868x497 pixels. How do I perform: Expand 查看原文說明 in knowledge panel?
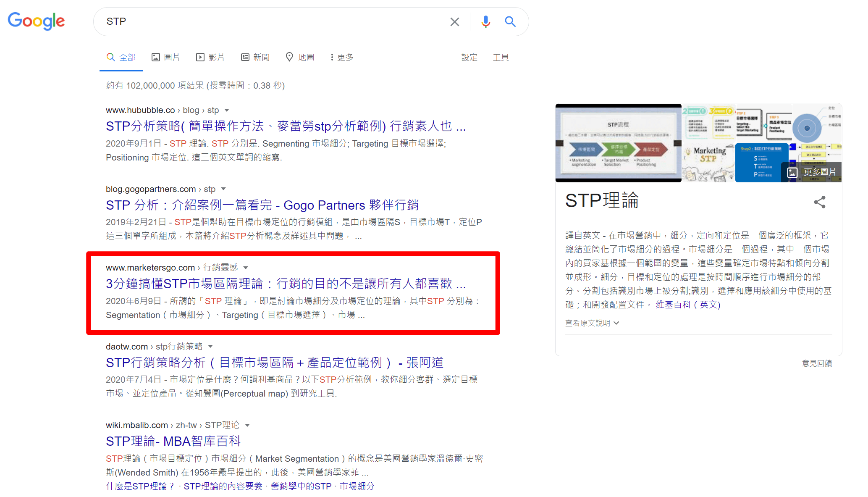point(592,323)
